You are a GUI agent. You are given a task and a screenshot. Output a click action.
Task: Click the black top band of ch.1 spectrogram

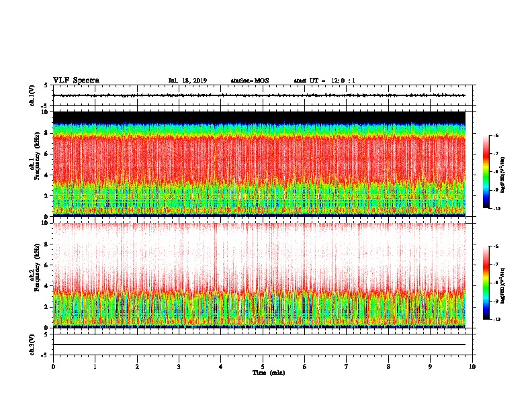[259, 118]
